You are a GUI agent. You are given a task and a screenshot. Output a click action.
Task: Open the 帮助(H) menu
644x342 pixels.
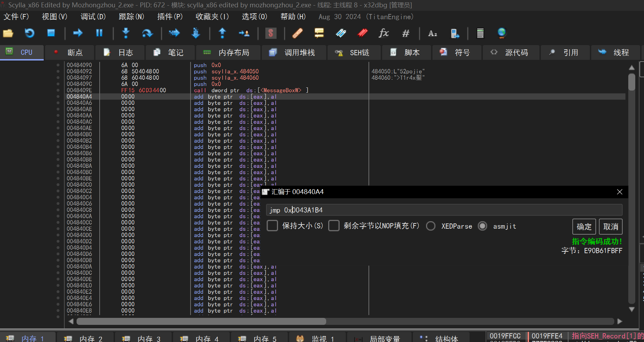point(293,16)
